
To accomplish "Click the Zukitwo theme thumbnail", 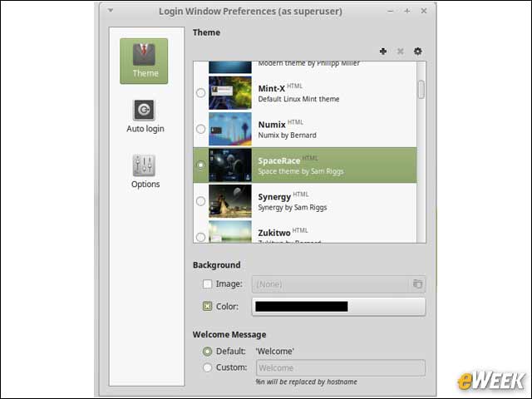I will pos(230,232).
